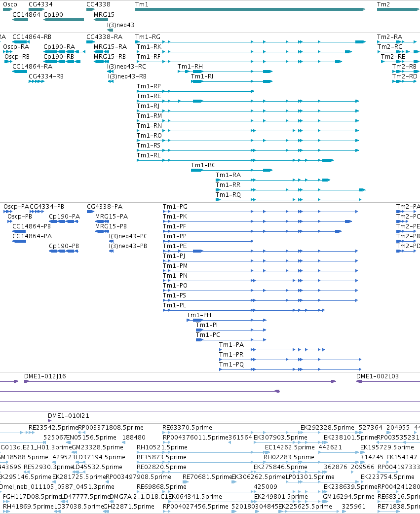Click transcript Tm2-RA label
420x514 pixels.
(389, 37)
